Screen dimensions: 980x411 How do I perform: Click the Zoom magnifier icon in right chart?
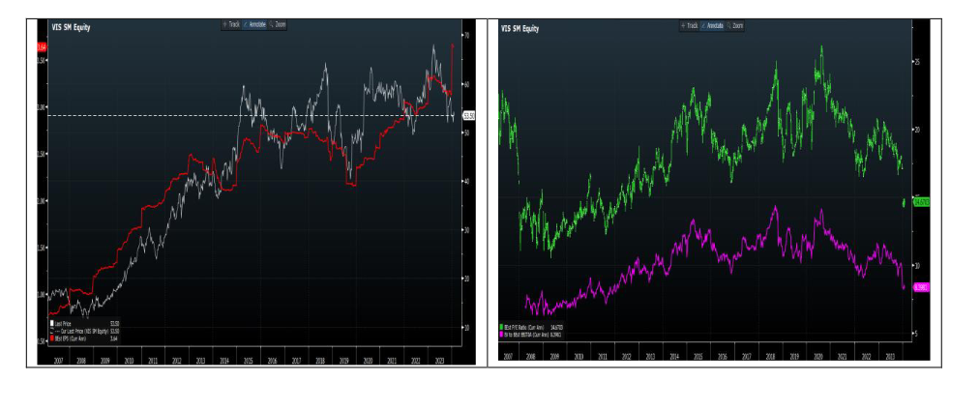pyautogui.click(x=731, y=24)
